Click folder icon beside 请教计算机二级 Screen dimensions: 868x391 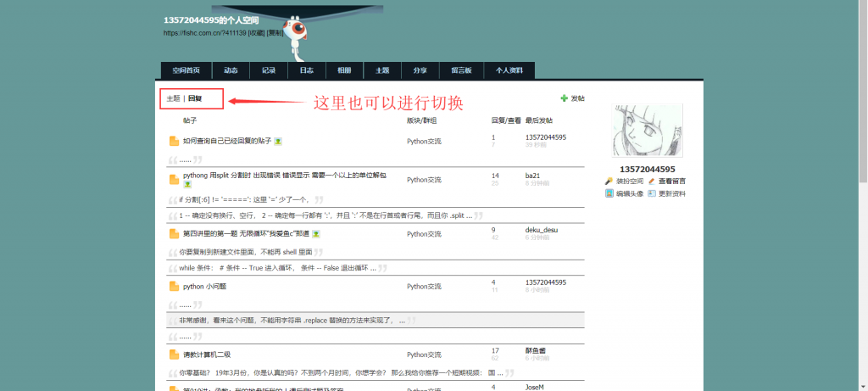click(x=174, y=355)
